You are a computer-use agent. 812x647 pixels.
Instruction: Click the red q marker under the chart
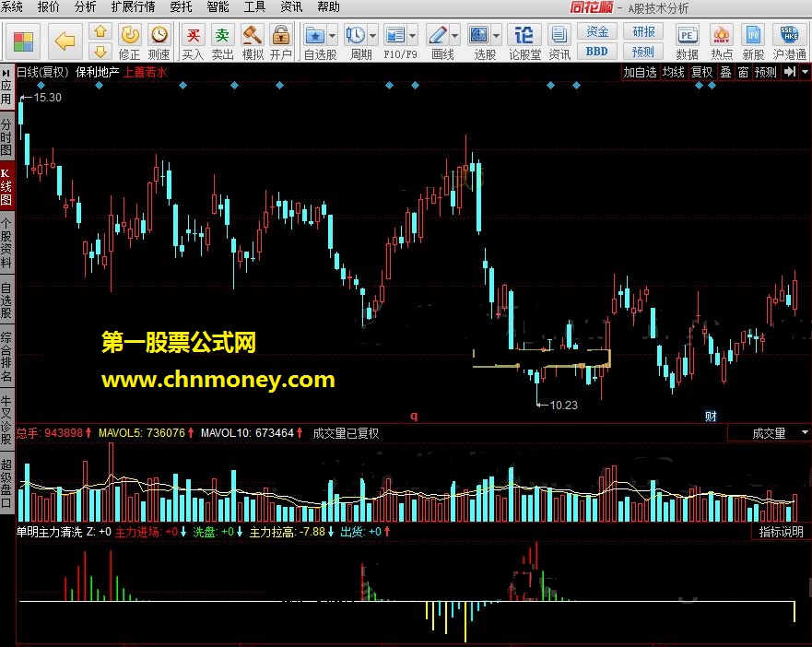coord(414,416)
